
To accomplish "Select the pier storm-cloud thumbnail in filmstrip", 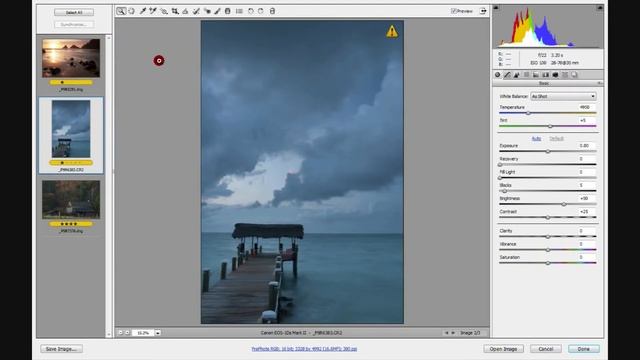I will click(71, 129).
